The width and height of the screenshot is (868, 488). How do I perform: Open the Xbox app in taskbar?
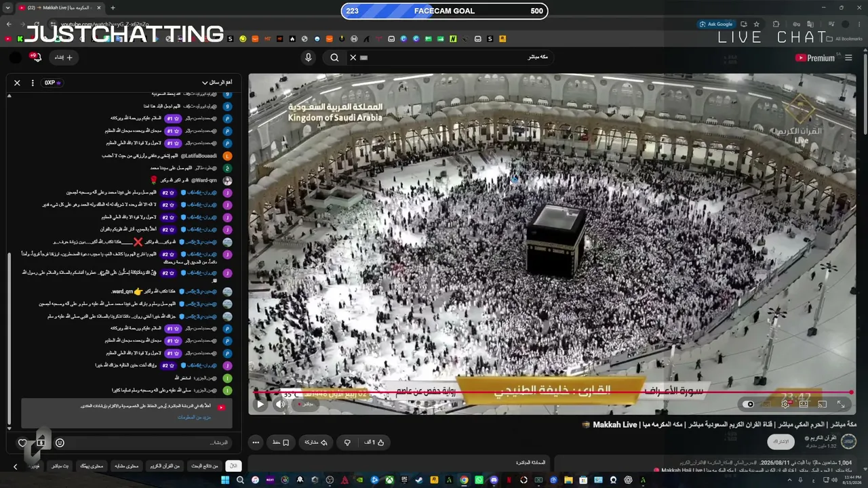pyautogui.click(x=389, y=480)
